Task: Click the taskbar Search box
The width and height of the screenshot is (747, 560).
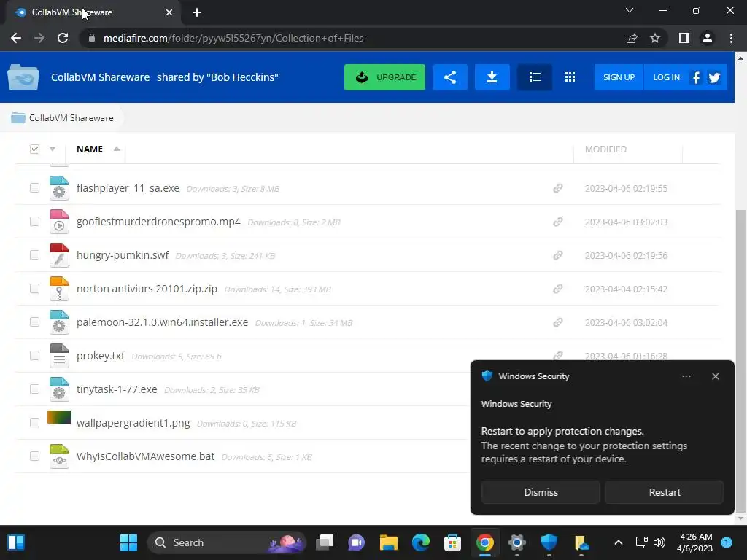Action: click(227, 542)
